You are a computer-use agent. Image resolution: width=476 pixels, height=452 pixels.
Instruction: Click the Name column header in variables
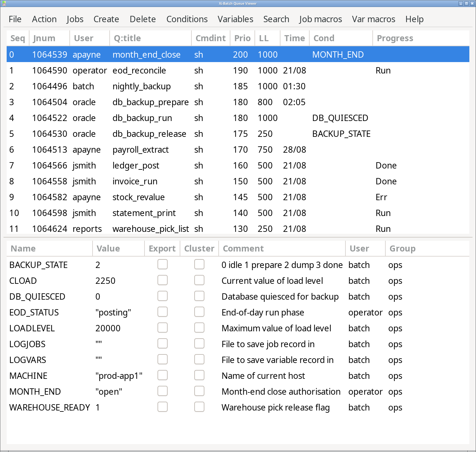(x=49, y=249)
